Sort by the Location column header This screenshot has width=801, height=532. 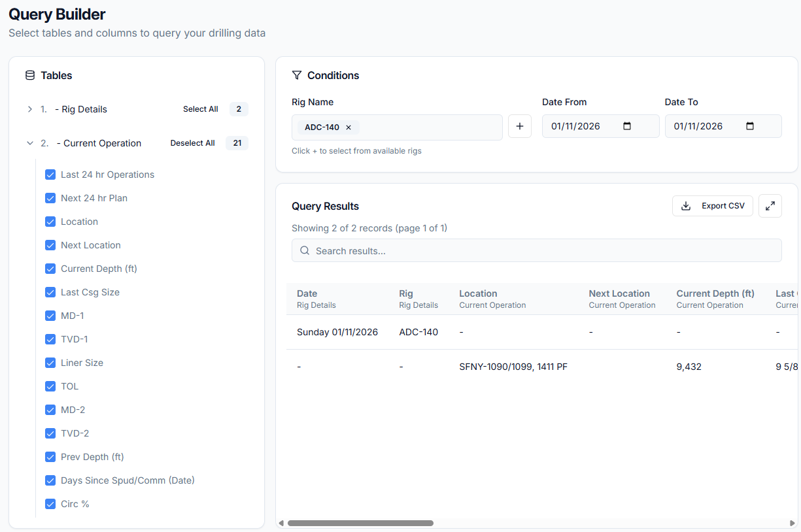[478, 293]
